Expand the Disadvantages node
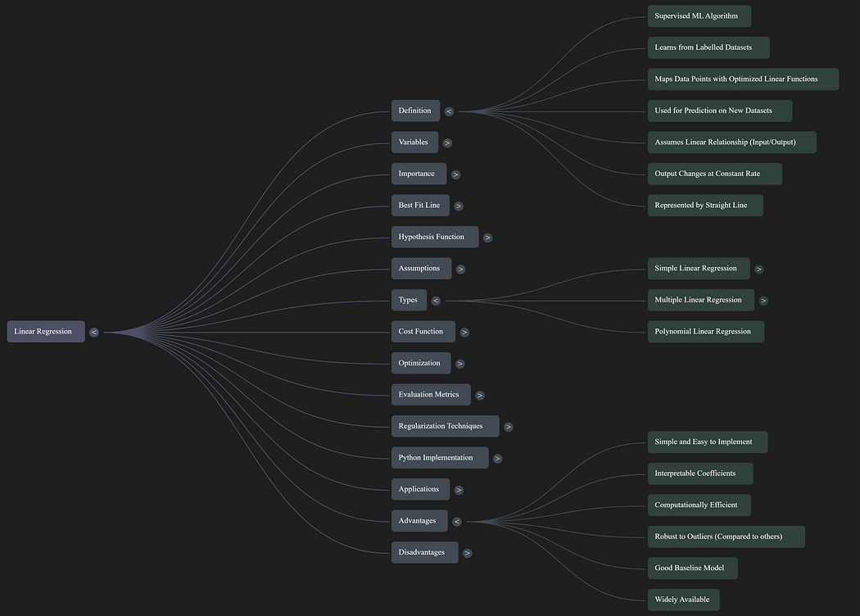860x616 pixels. pos(467,553)
